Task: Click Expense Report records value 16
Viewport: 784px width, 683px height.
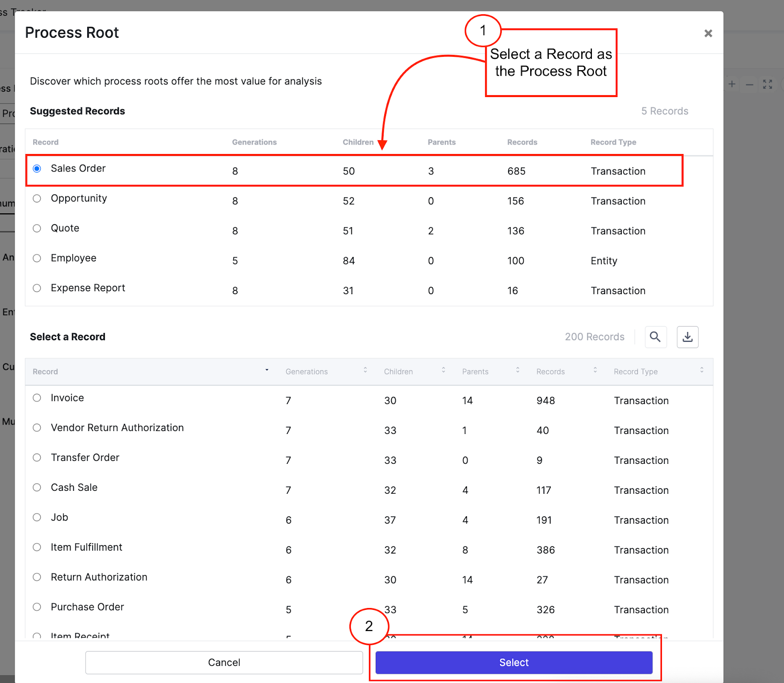Action: 513,291
